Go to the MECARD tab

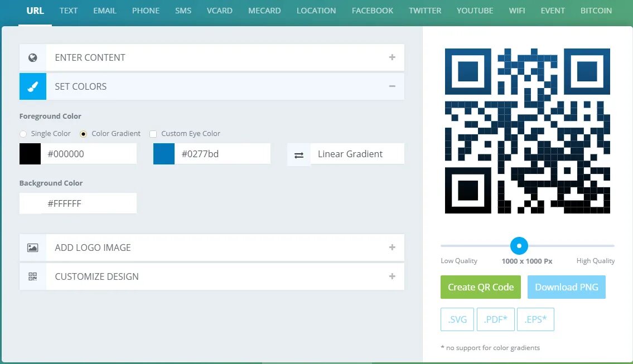264,11
